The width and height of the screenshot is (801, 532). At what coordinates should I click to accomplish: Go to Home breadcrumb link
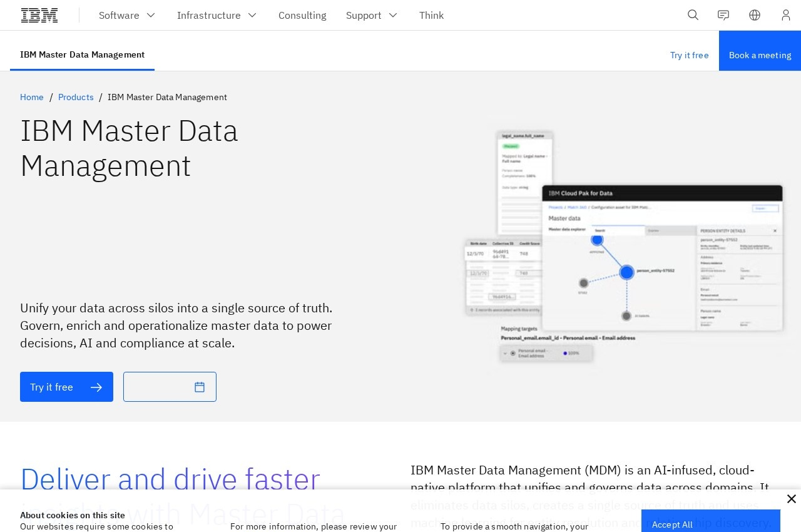(32, 97)
